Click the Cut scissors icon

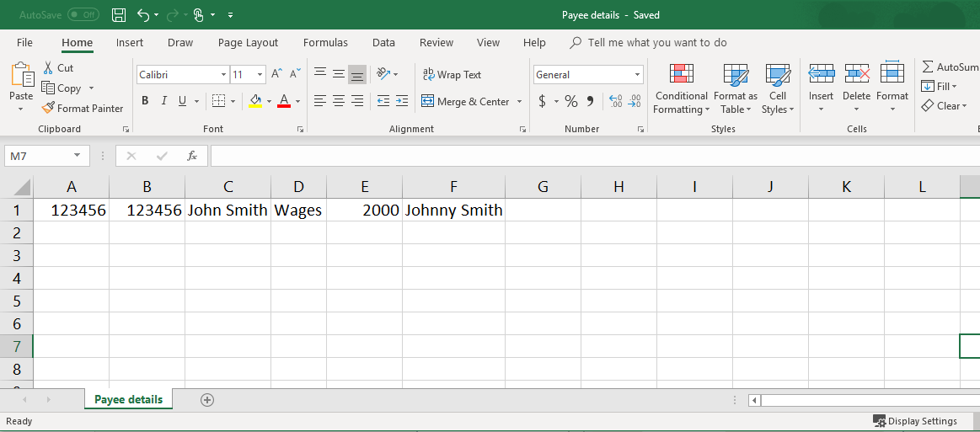click(x=48, y=67)
